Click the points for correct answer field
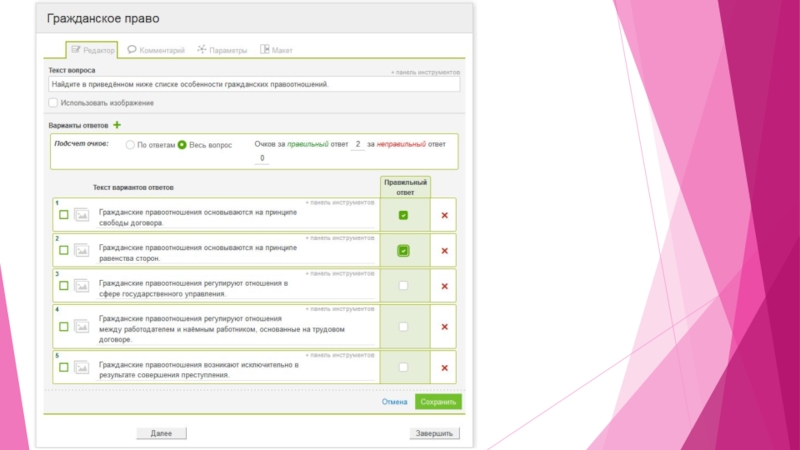Image resolution: width=800 pixels, height=450 pixels. pos(358,144)
